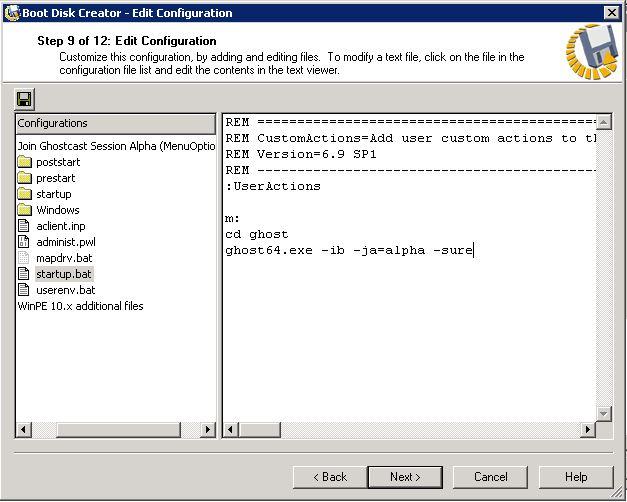Select Join Ghostcast Session Alpha configuration

[115, 146]
